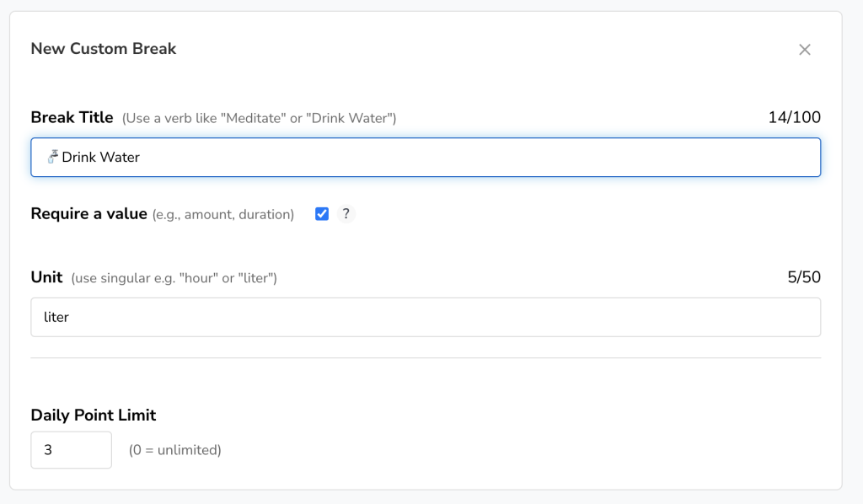Click the 5/50 character counter
Screen dimensions: 863x504
point(803,277)
